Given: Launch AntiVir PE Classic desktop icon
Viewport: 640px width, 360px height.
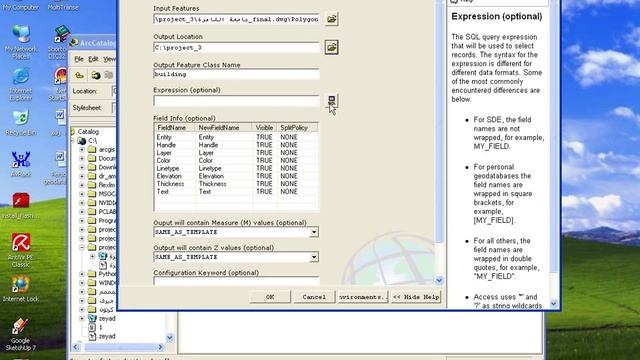Looking at the screenshot, I should click(20, 250).
